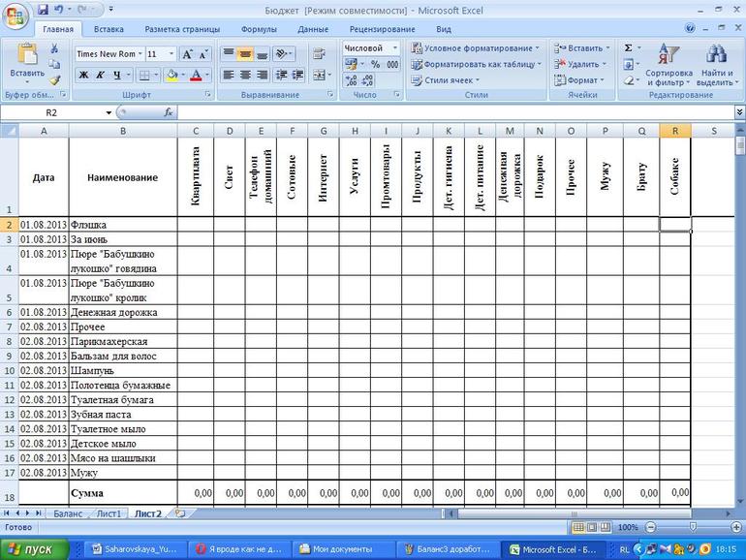Screen dimensions: 746x560
Task: Click the AutoSum sigma icon
Action: click(x=628, y=47)
